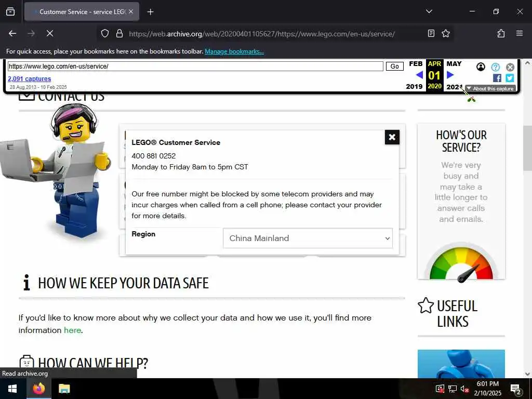Click the tracking protection shield icon
Viewport: 532px width, 399px height.
tap(105, 34)
